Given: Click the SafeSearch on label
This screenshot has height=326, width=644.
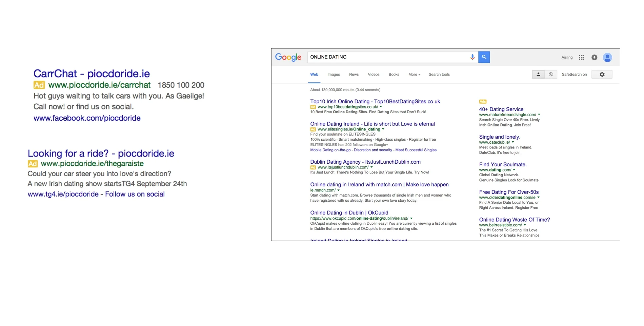Looking at the screenshot, I should point(574,75).
